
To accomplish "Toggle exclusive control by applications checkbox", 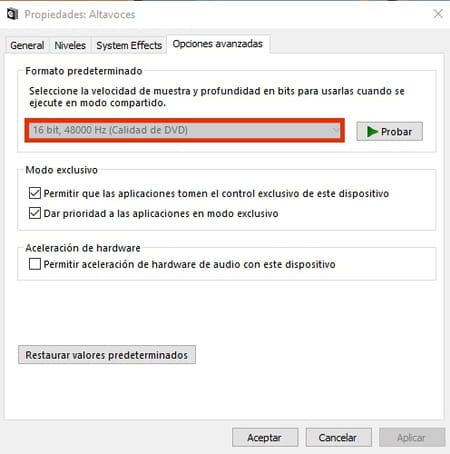I will pos(35,193).
